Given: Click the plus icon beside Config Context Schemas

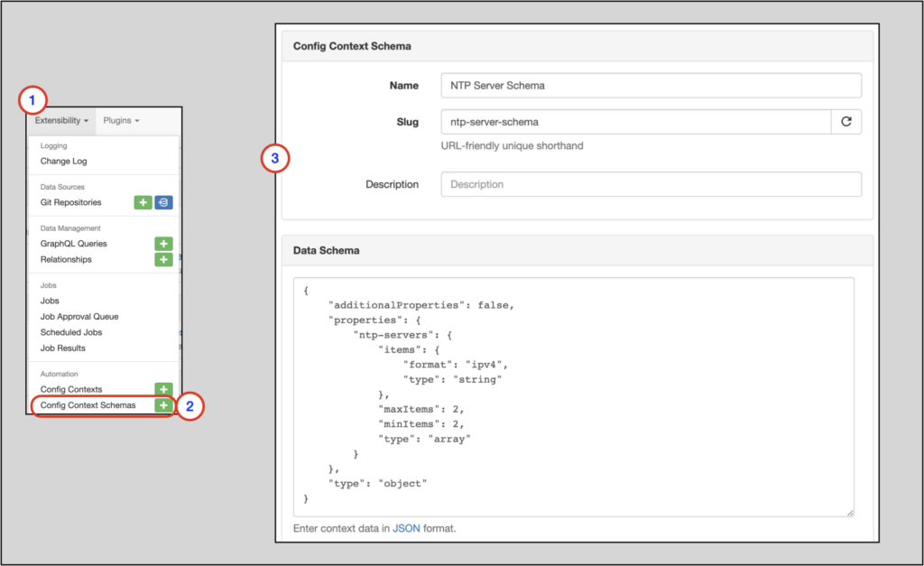Looking at the screenshot, I should 164,405.
